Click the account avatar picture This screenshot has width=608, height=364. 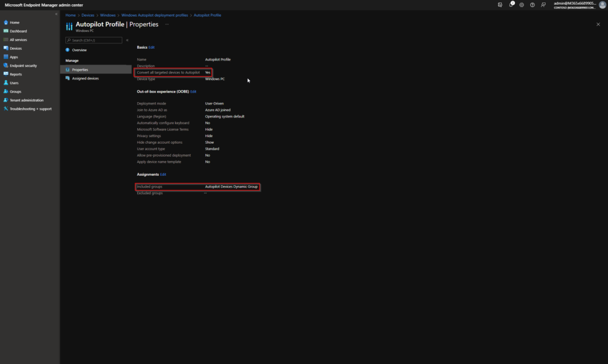(602, 5)
